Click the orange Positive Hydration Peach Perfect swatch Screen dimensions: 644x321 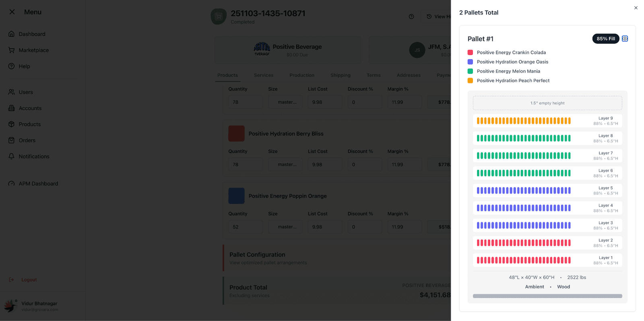[470, 80]
